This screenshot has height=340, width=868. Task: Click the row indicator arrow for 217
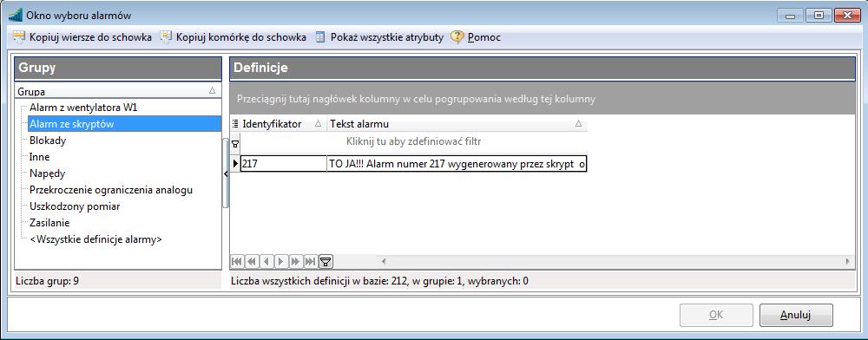click(235, 164)
